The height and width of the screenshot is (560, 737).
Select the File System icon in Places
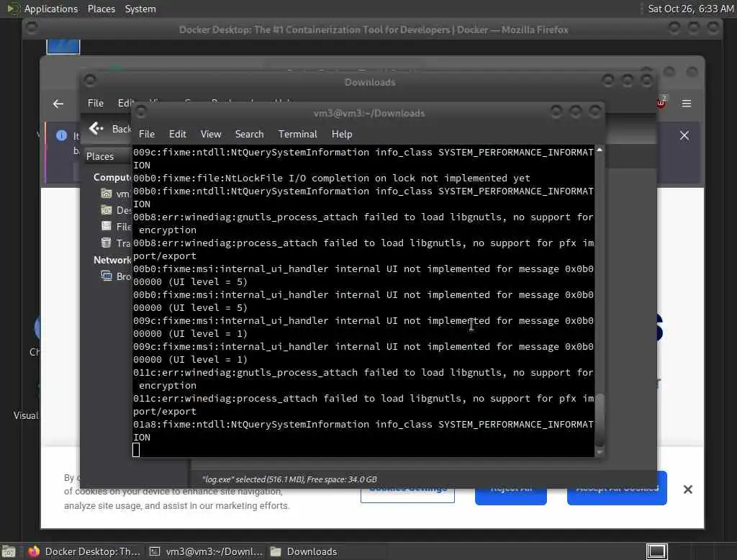(x=107, y=226)
